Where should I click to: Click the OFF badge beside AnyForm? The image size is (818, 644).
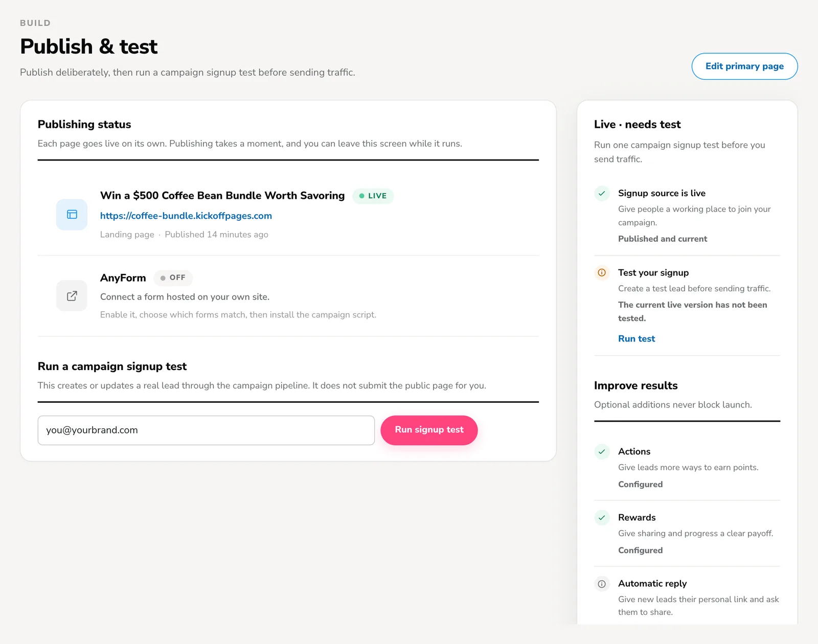coord(173,278)
